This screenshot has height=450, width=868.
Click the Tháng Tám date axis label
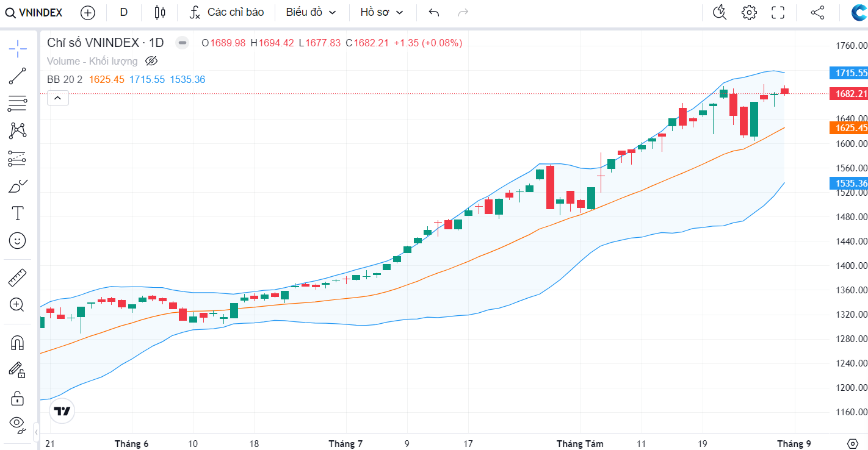579,444
